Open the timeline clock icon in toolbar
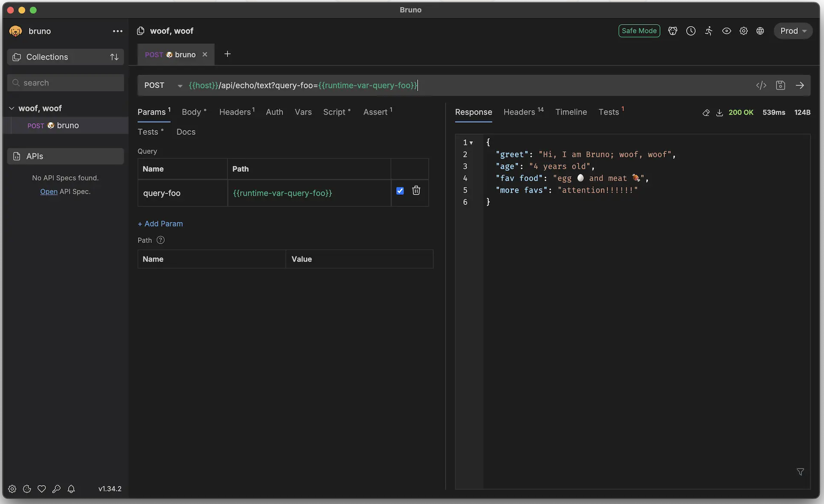The width and height of the screenshot is (824, 504). (x=691, y=31)
